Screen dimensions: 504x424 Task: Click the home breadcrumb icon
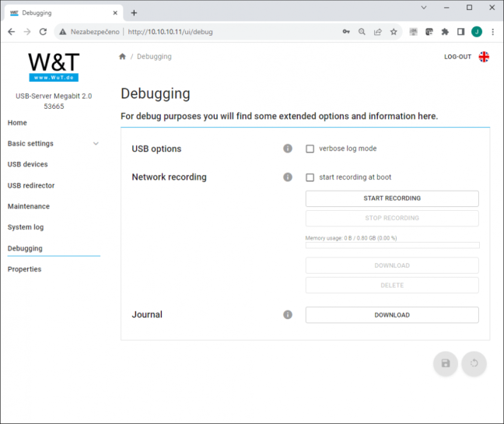tap(122, 57)
